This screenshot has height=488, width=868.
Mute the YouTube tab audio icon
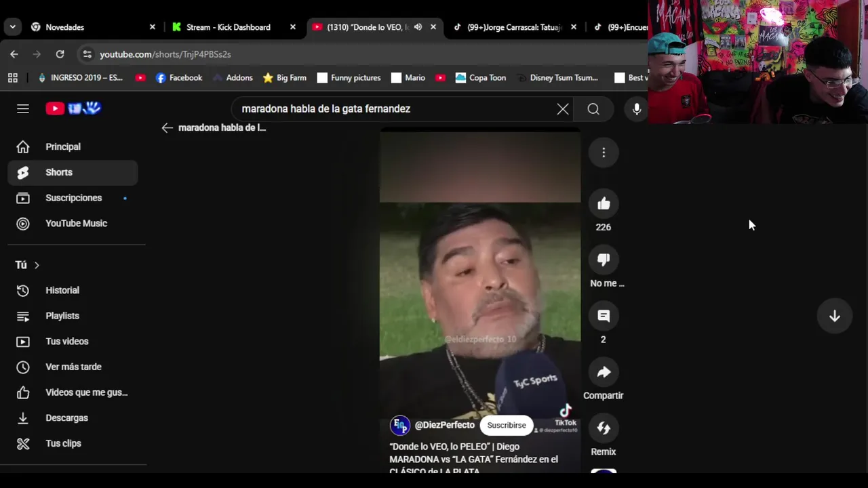(x=418, y=27)
